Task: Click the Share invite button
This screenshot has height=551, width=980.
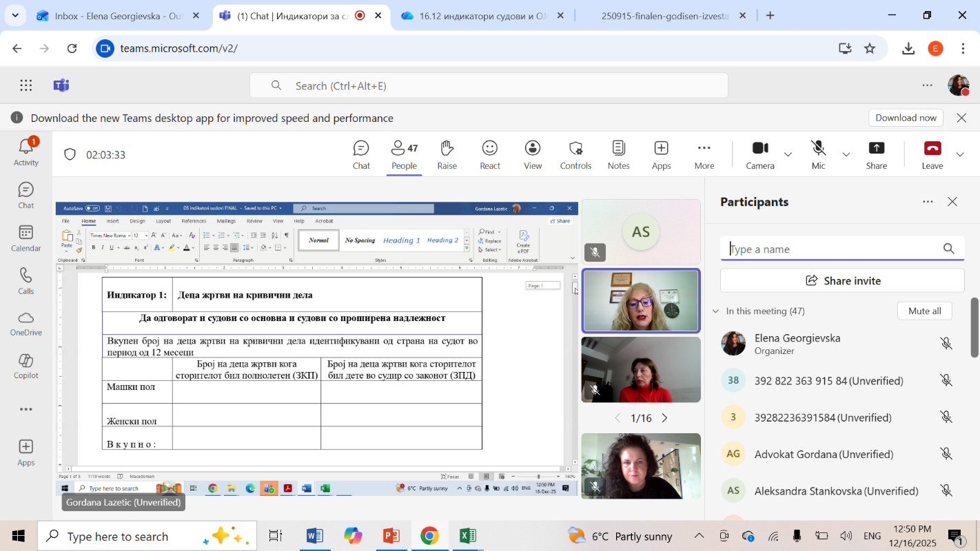Action: tap(842, 280)
